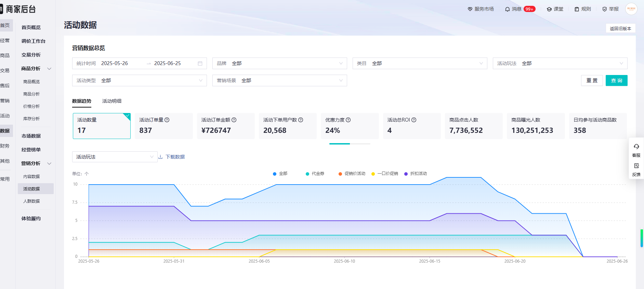Open 消息 notifications bell icon
Screen dimensions: 644x289
coord(508,9)
